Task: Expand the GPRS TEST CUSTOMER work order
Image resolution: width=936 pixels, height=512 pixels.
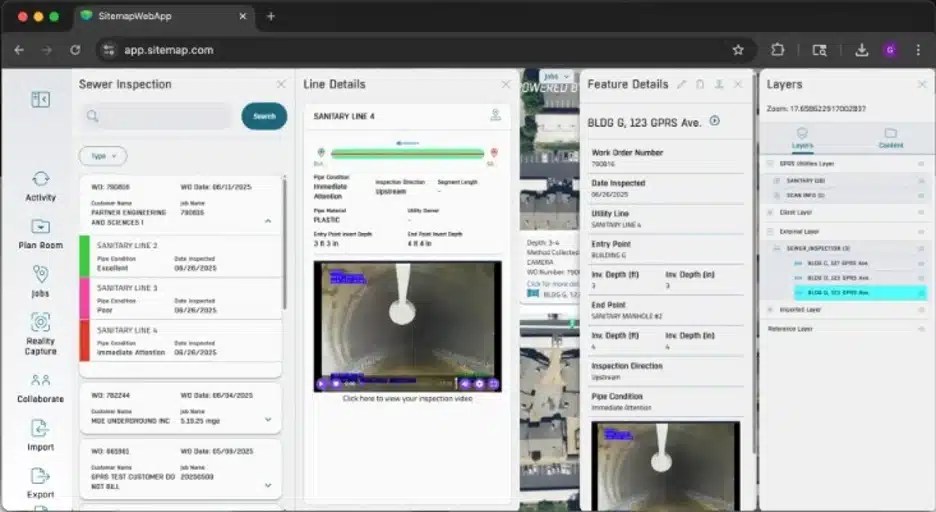Action: 268,485
